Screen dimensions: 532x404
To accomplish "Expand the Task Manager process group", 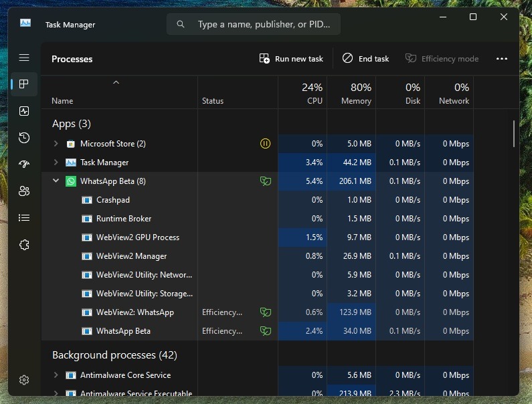I will click(56, 163).
